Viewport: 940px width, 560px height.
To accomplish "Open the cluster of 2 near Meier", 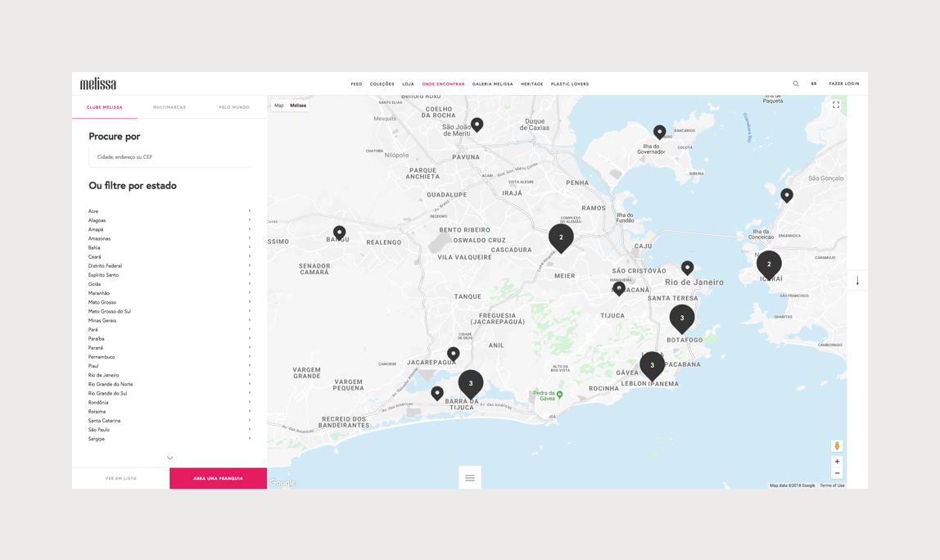I will pos(561,238).
